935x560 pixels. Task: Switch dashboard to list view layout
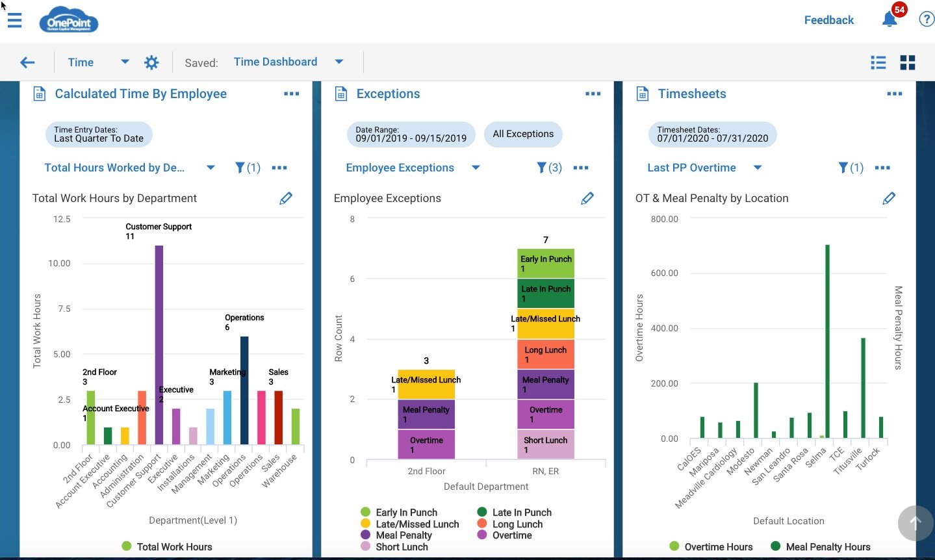pos(878,62)
